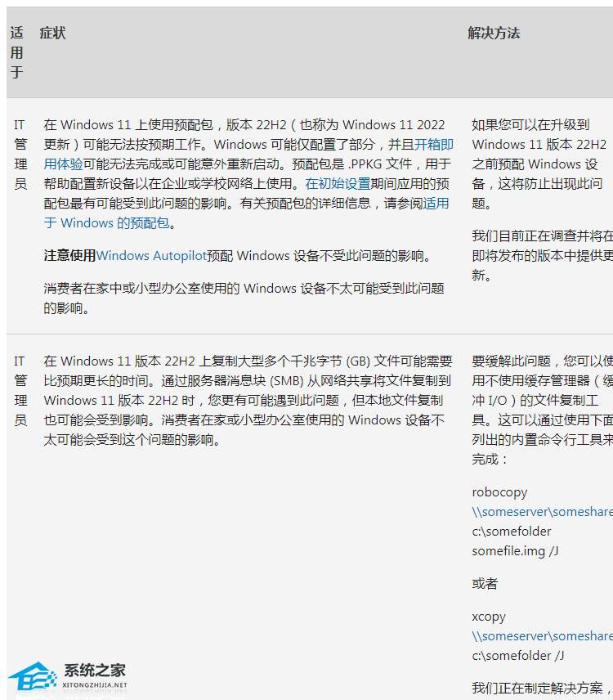Click the \\someserver link under robocopy
This screenshot has height=700, width=613.
pyautogui.click(x=542, y=512)
